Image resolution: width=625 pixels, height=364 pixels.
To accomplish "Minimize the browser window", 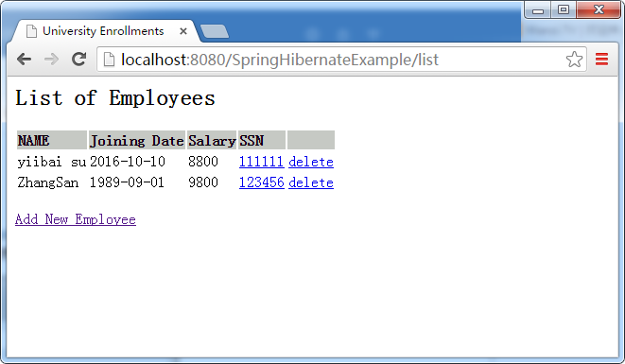I will (x=538, y=10).
